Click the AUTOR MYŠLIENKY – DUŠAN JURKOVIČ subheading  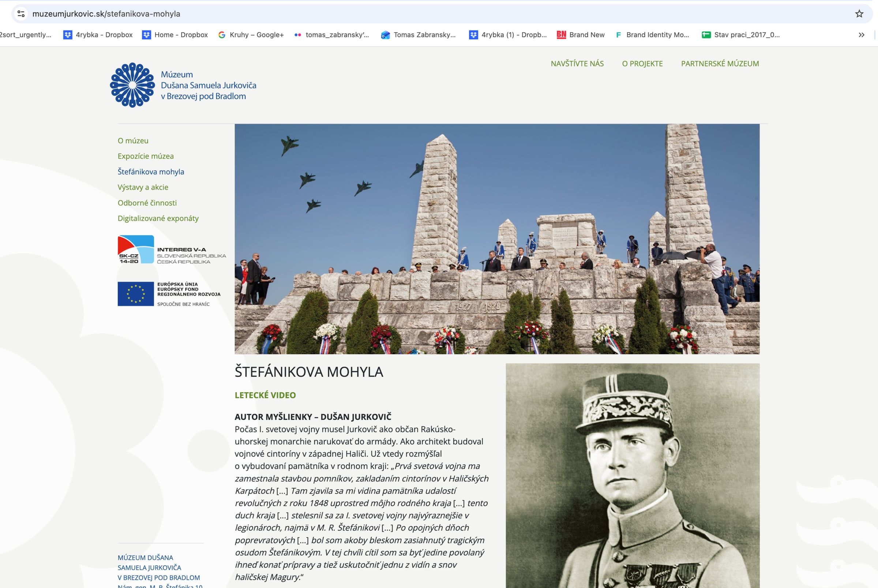pyautogui.click(x=313, y=417)
